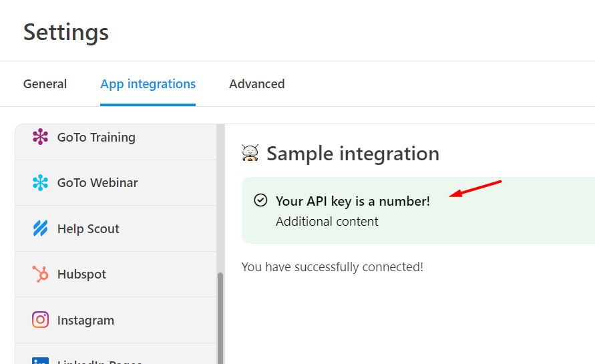Click the "Your API key is a number!" message
The width and height of the screenshot is (595, 364).
coord(353,201)
